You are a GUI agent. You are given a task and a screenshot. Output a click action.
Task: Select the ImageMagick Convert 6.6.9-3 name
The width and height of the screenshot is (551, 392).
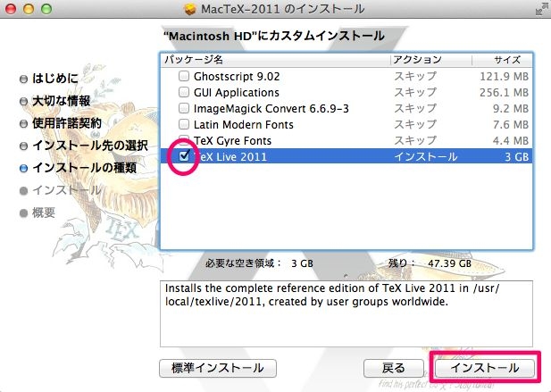pos(271,109)
